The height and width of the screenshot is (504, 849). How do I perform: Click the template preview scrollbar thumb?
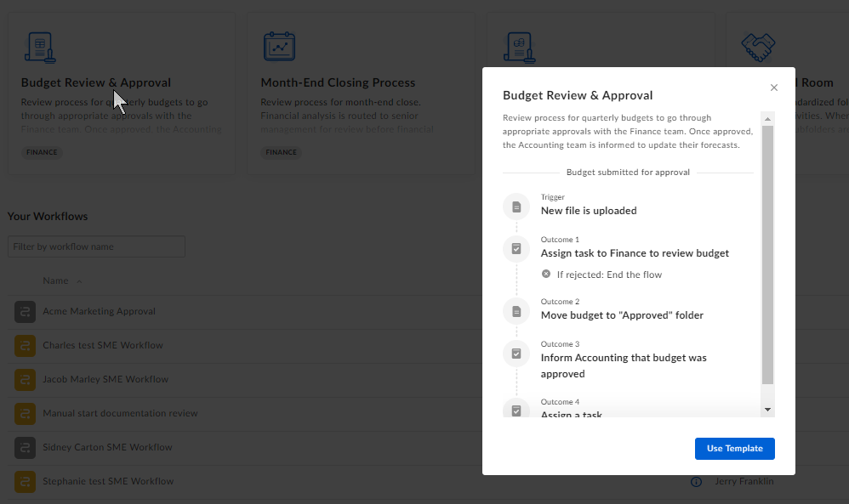(x=767, y=255)
